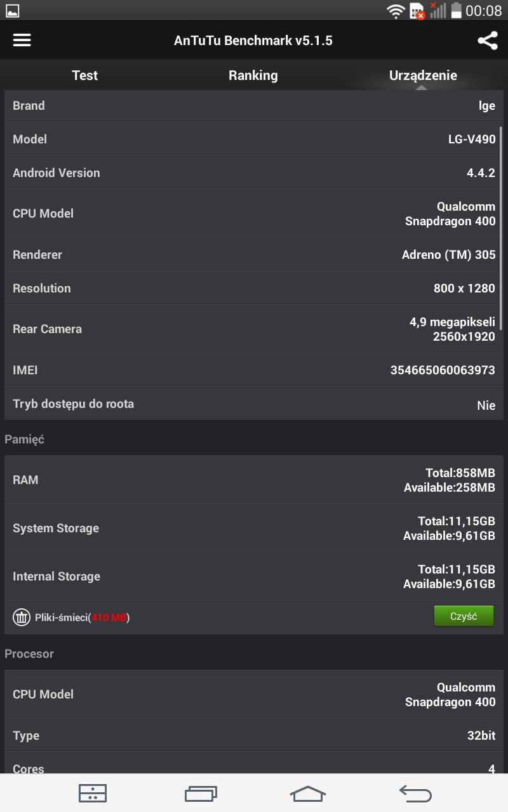The width and height of the screenshot is (508, 812).
Task: Select the RAM memory info row
Action: tap(254, 480)
